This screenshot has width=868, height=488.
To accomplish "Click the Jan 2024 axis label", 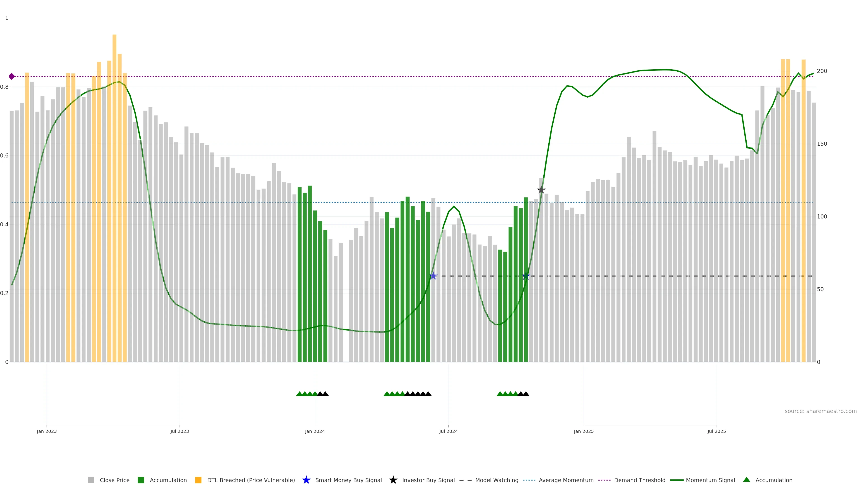I will (x=315, y=432).
